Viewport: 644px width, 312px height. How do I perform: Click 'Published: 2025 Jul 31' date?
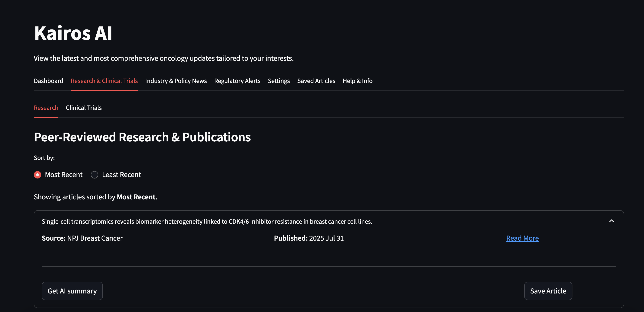[x=309, y=238]
